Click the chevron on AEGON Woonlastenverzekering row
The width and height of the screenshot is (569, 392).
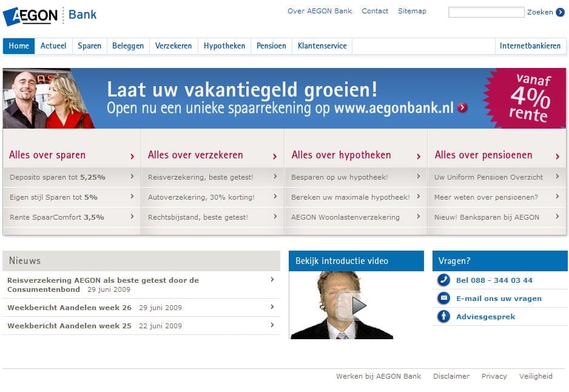[x=419, y=216]
